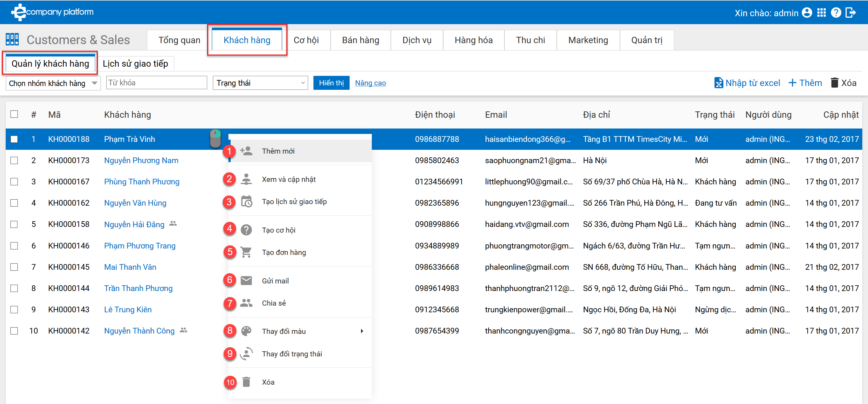Click the admin user profile icon

click(x=807, y=13)
